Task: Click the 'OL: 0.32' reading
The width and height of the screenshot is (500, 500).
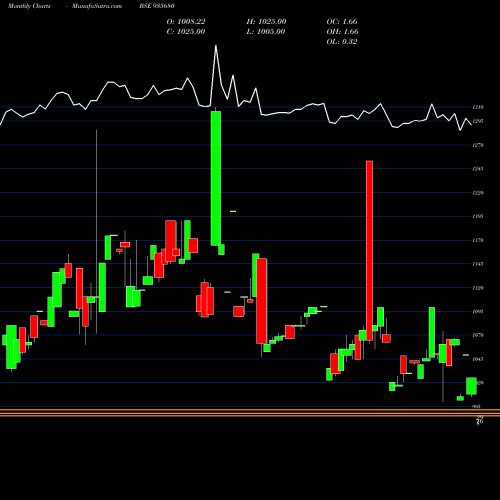Action: 342,42
